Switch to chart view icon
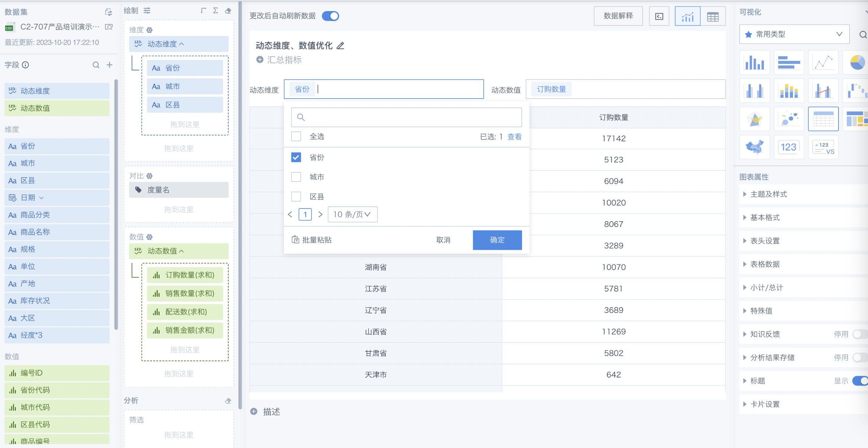This screenshot has height=448, width=868. click(688, 16)
